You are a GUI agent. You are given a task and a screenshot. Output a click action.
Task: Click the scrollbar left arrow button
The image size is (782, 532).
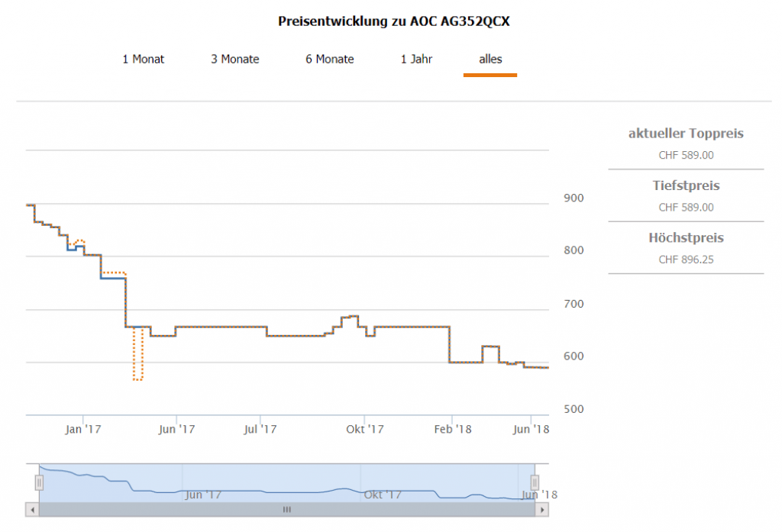click(x=32, y=509)
